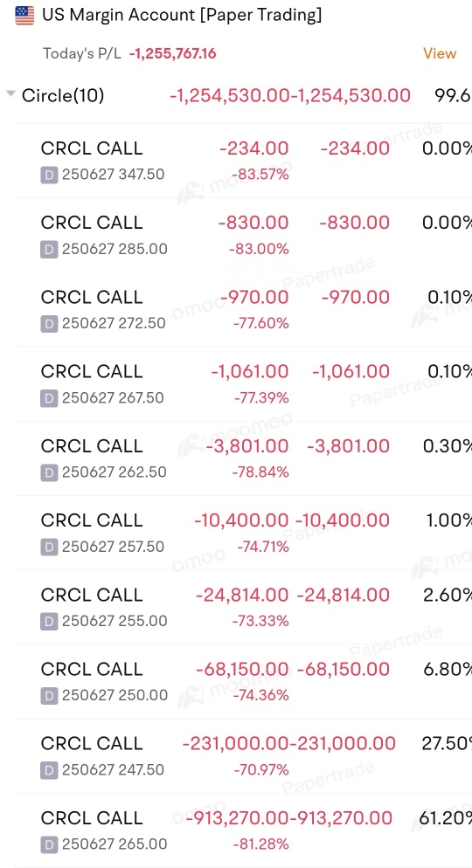This screenshot has width=472, height=868.
Task: Click the D badge beside 250627 347.50
Action: (x=49, y=175)
